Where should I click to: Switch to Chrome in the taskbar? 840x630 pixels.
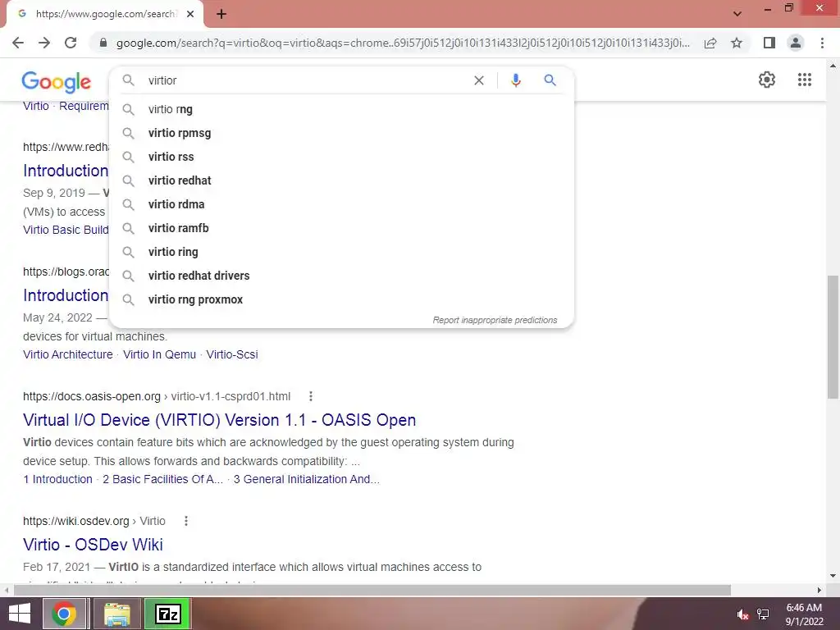(64, 614)
